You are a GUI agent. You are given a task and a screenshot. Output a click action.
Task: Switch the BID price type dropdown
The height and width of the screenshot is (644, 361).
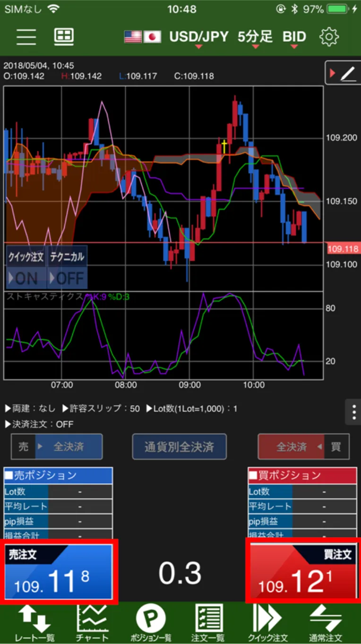tap(294, 37)
